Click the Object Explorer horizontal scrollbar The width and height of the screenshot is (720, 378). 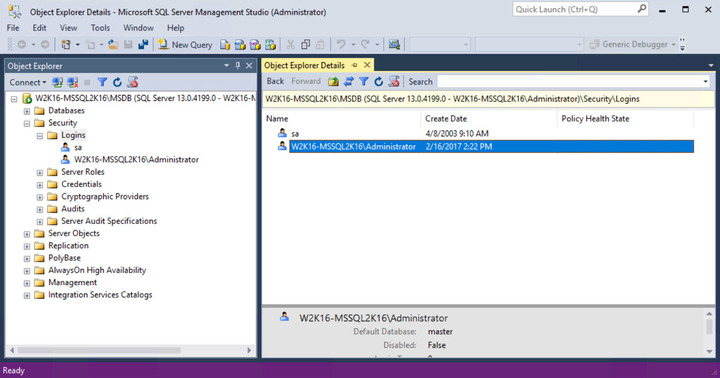[99, 350]
